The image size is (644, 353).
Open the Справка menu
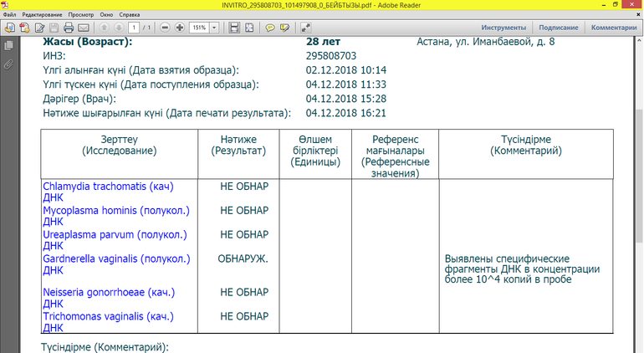tap(130, 15)
